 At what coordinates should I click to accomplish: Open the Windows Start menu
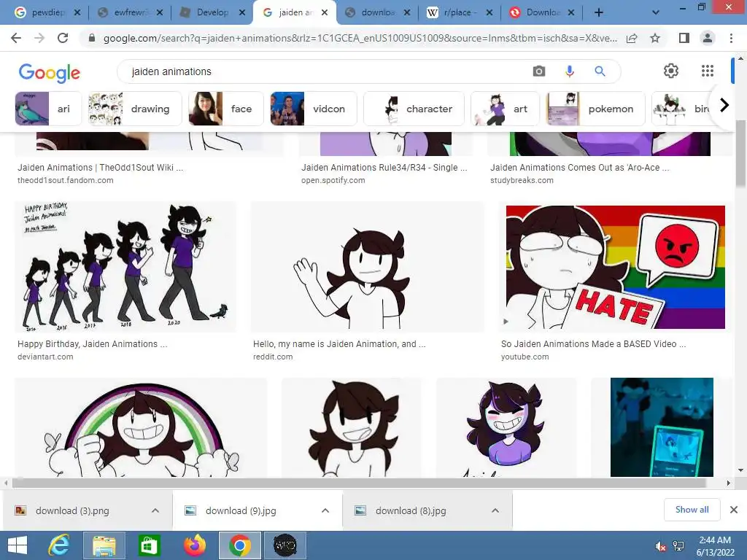[18, 545]
